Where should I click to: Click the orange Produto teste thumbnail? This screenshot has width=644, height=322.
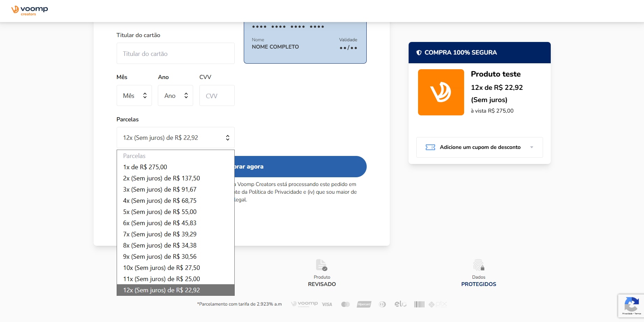click(441, 92)
